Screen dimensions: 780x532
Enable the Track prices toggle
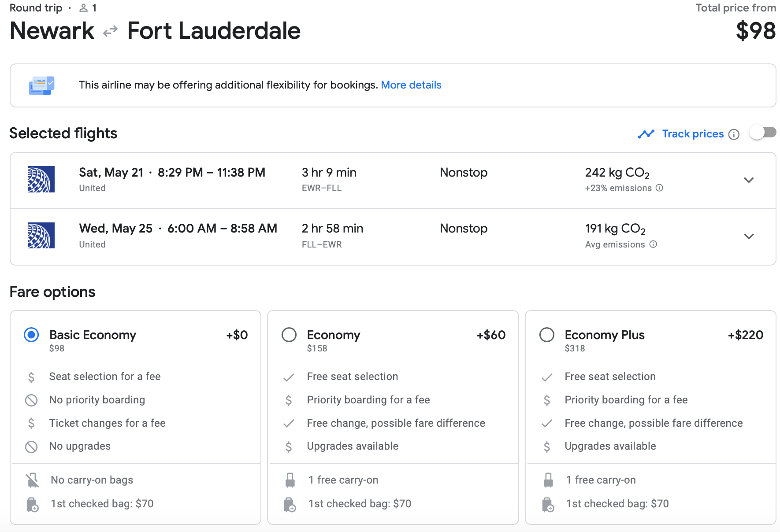(x=763, y=133)
